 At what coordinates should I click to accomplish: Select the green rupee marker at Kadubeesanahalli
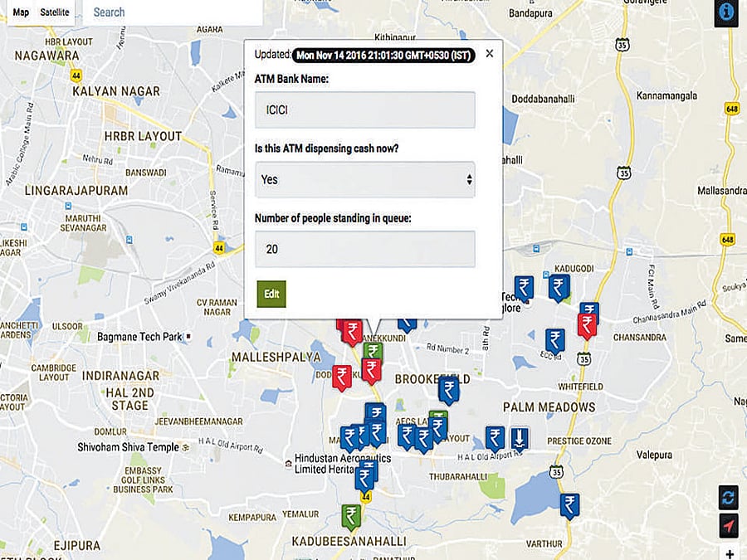349,516
